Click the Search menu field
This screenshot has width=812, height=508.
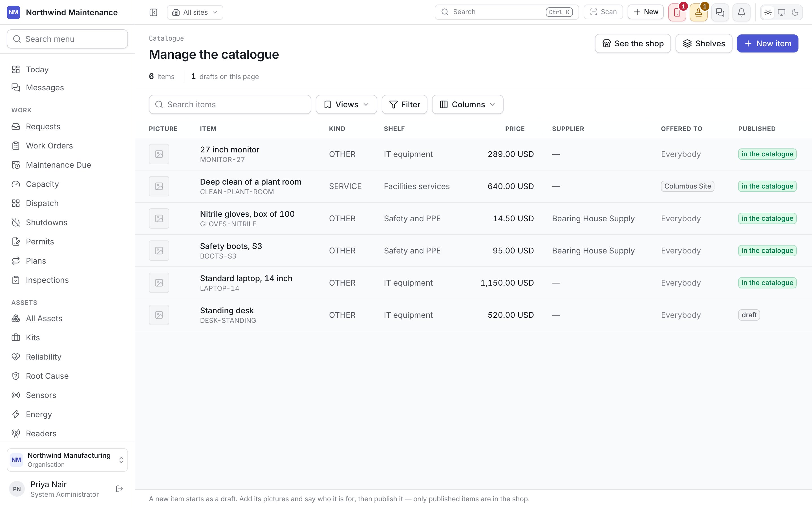(x=67, y=39)
